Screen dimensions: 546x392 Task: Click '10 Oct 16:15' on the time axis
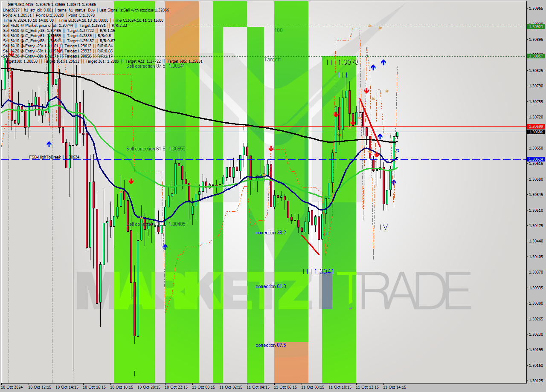click(94, 387)
